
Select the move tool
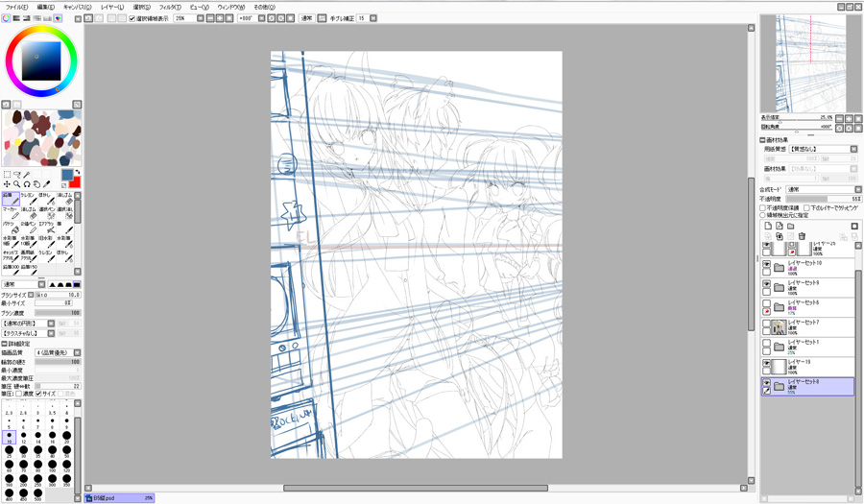[x=7, y=184]
